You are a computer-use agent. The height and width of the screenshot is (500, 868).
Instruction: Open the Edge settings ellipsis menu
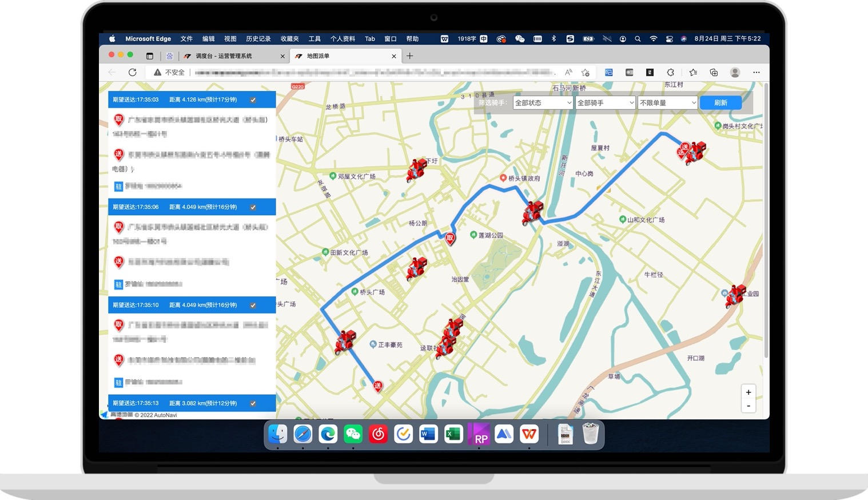(x=756, y=72)
